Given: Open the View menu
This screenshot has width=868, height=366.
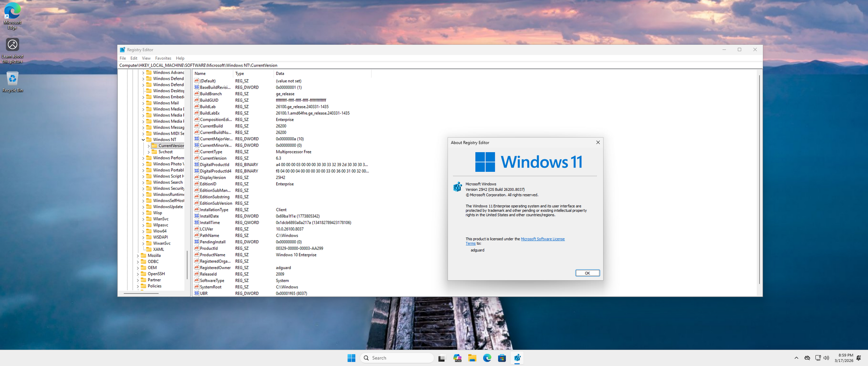Looking at the screenshot, I should [x=146, y=58].
